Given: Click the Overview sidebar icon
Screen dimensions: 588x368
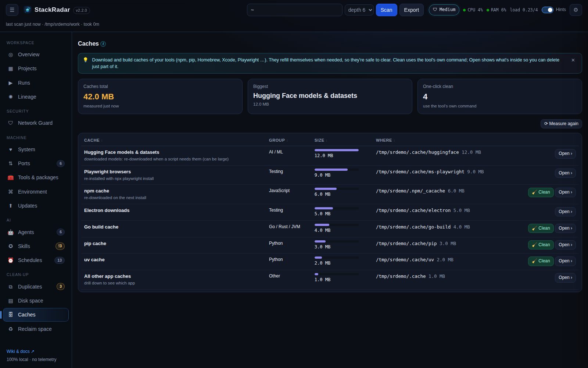Looking at the screenshot, I should (x=11, y=55).
